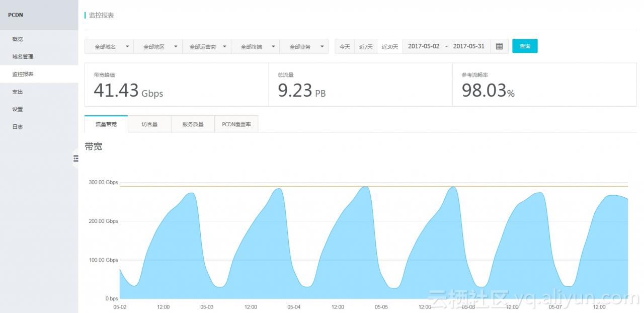The image size is (644, 313).
Task: Click the start date 2017-05-02 field
Action: 424,46
